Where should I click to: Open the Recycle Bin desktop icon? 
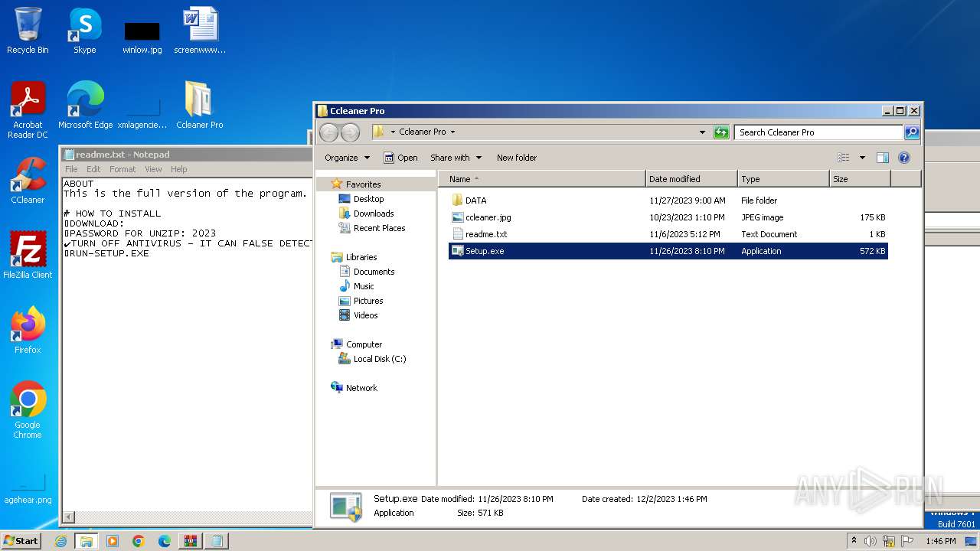(x=28, y=31)
